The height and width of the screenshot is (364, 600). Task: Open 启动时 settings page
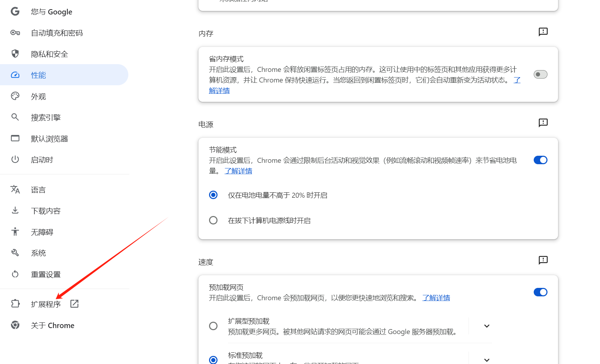[x=64, y=160]
